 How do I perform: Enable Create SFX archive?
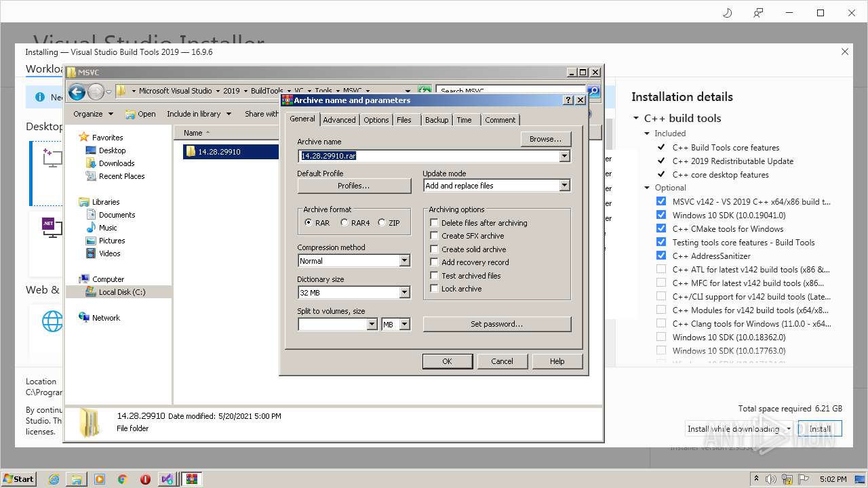pyautogui.click(x=434, y=235)
